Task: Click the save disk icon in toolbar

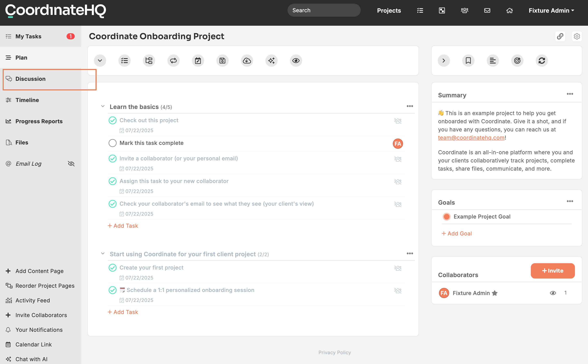Action: point(222,60)
